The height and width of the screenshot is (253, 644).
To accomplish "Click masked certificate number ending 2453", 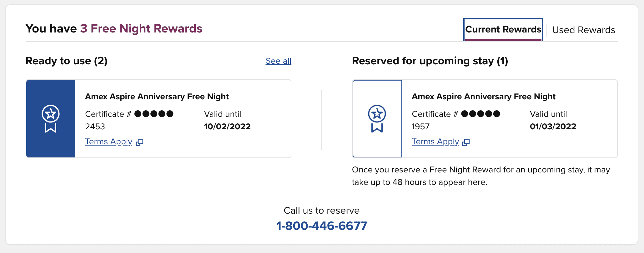I will point(129,120).
